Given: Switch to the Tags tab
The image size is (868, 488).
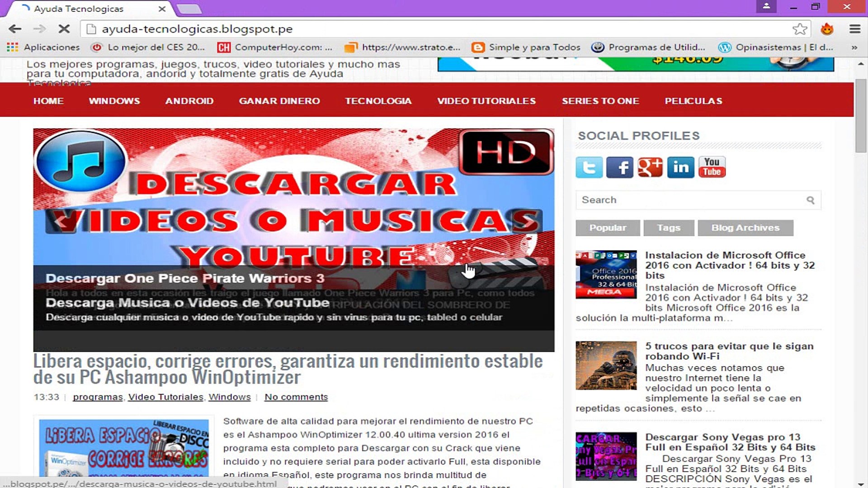Looking at the screenshot, I should pyautogui.click(x=668, y=228).
